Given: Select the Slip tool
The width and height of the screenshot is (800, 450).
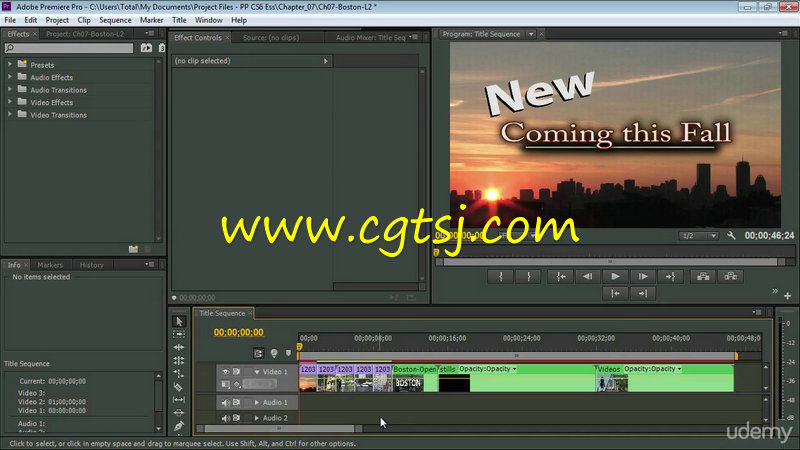Looking at the screenshot, I should coord(179,399).
